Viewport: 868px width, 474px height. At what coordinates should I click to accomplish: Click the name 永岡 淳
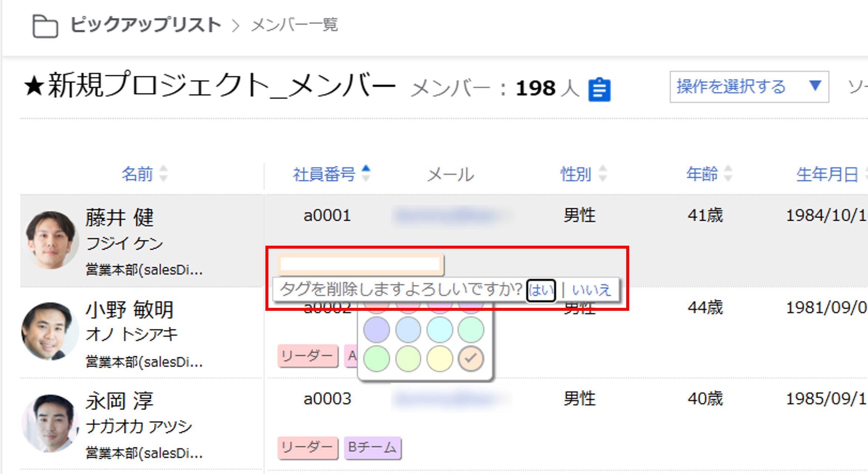[x=119, y=401]
